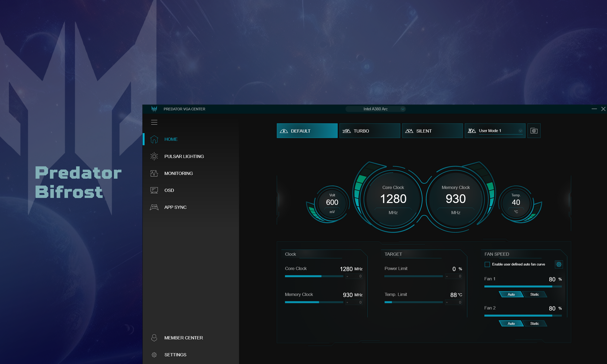Open mode settings icon next to User Mode
Image resolution: width=607 pixels, height=364 pixels.
tap(534, 131)
